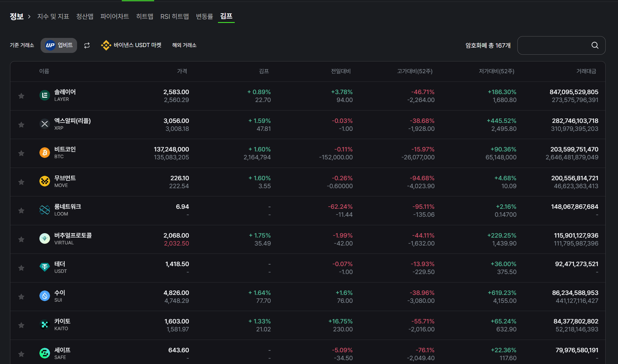Click the LAYER coin logo icon
This screenshot has width=618, height=364.
[45, 95]
